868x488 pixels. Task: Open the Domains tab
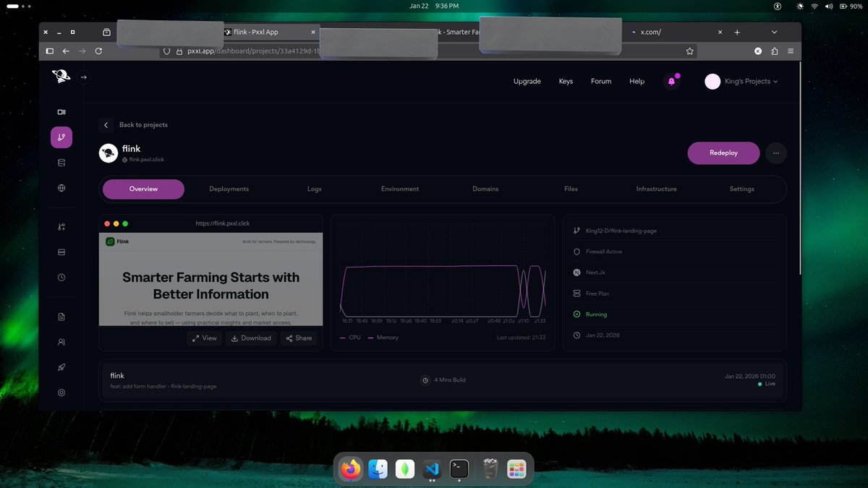(485, 189)
